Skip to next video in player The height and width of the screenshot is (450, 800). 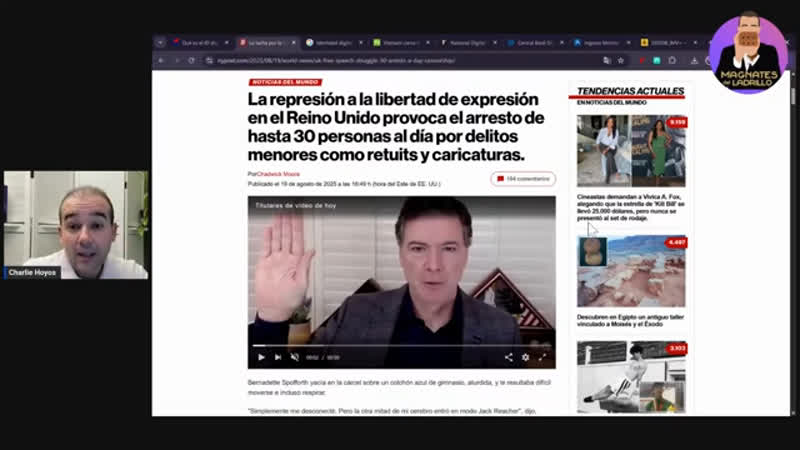tap(277, 357)
